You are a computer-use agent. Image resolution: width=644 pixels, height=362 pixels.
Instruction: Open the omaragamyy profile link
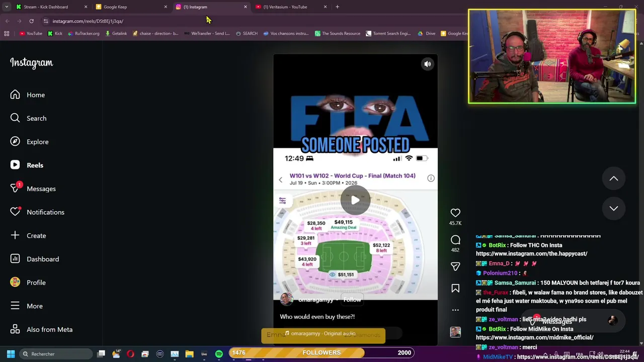pos(315,300)
